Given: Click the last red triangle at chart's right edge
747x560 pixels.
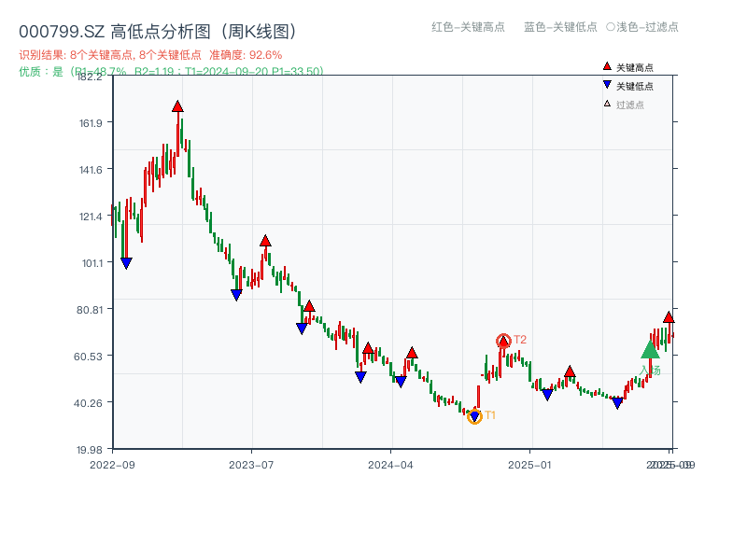Looking at the screenshot, I should (669, 316).
